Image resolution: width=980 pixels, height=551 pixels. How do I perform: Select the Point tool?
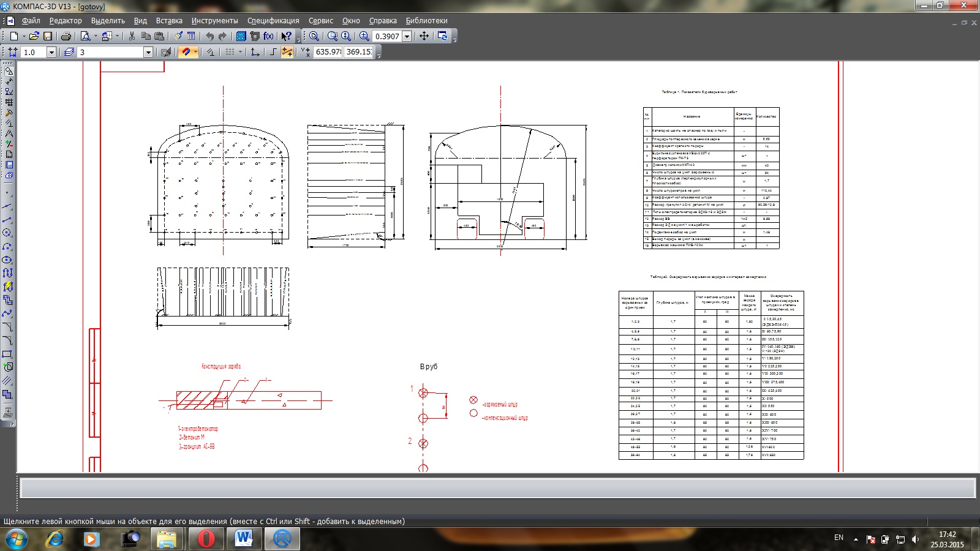(7, 193)
